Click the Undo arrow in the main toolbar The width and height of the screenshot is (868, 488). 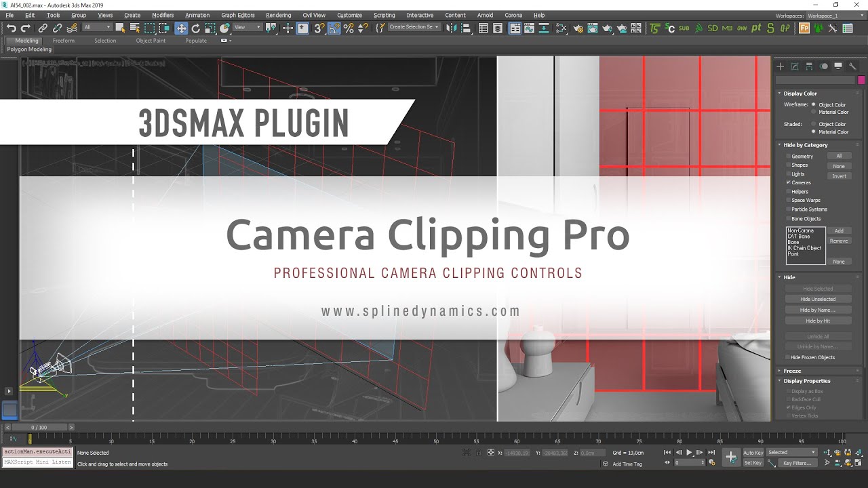point(12,28)
